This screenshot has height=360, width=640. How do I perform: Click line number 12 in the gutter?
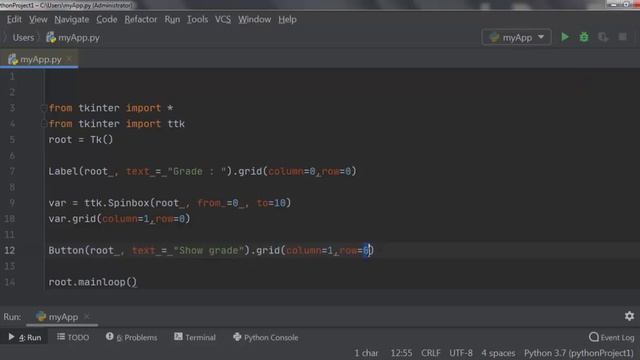point(10,250)
